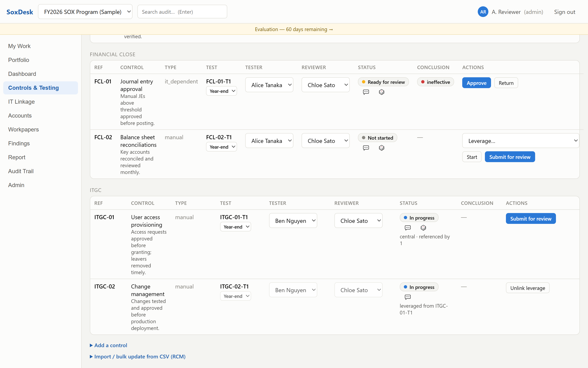Expand Import / bulk update from CSV

click(138, 357)
